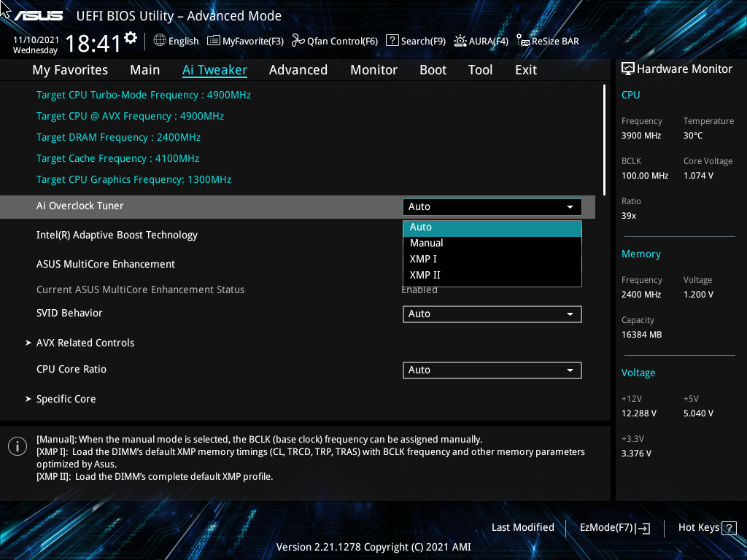Click the vertical scrollbar of settings list
Screen dimensions: 747x560
coord(604,140)
